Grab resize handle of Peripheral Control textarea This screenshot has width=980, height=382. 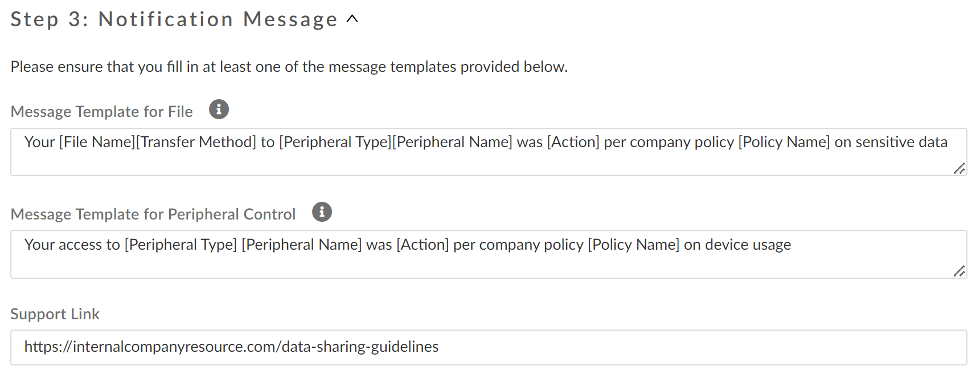pos(959,271)
